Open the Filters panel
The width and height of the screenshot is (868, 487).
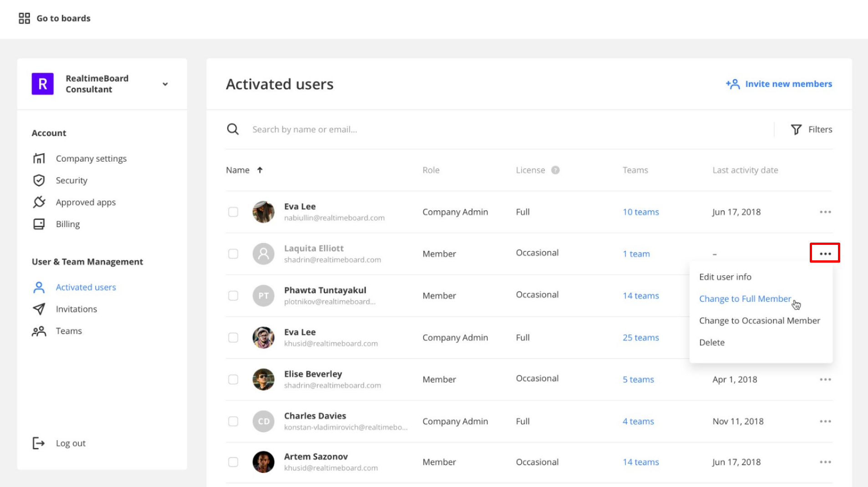pyautogui.click(x=811, y=129)
